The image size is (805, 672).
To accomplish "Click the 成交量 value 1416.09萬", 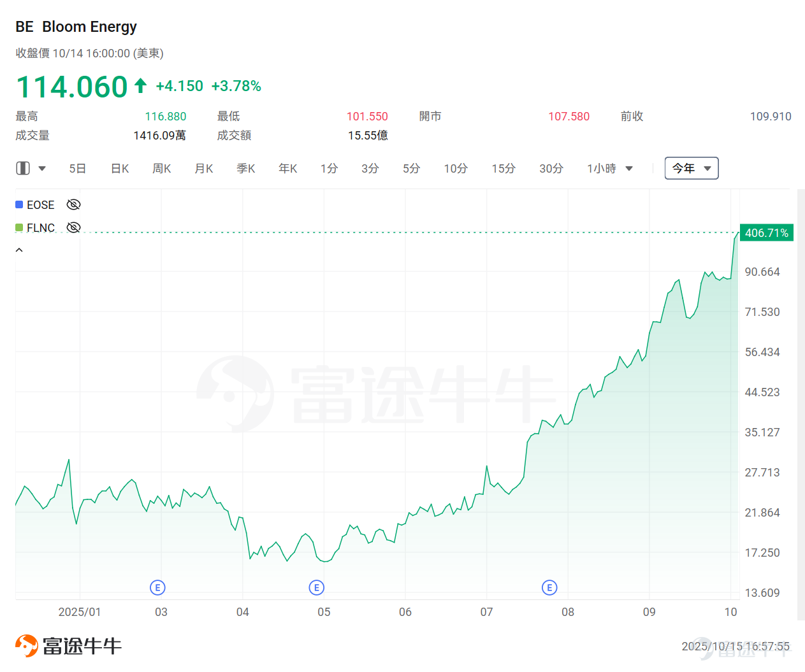I will click(x=160, y=135).
